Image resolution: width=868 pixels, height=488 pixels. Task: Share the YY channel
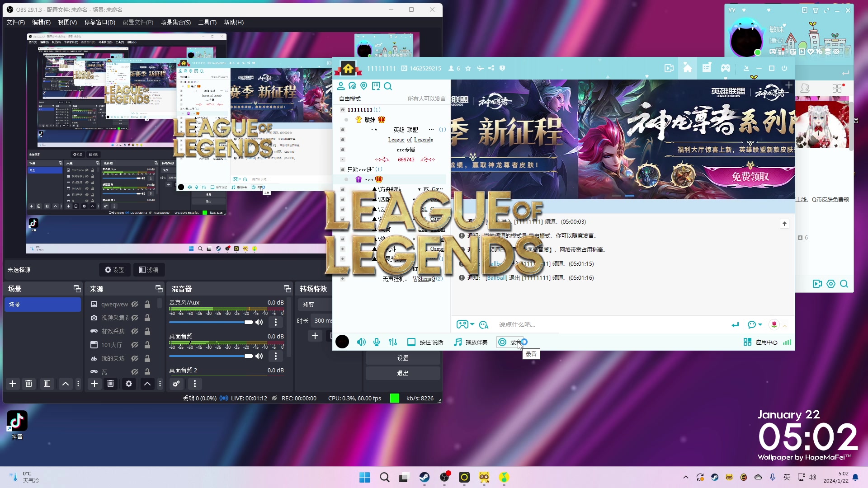pyautogui.click(x=491, y=68)
